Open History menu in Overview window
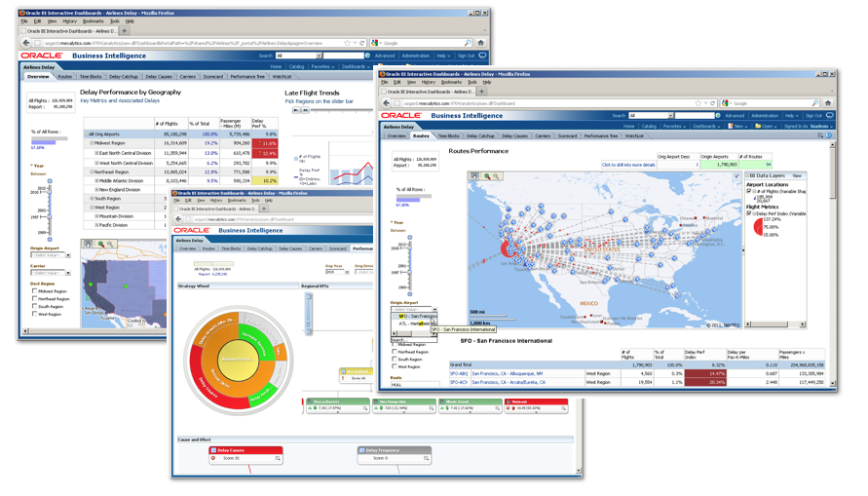868x496 pixels. pyautogui.click(x=70, y=21)
